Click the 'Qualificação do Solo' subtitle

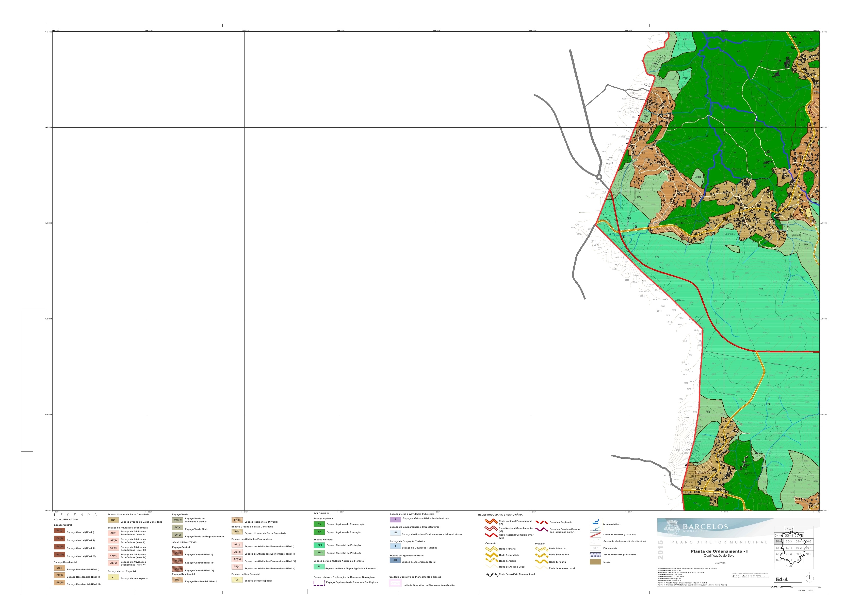point(719,556)
